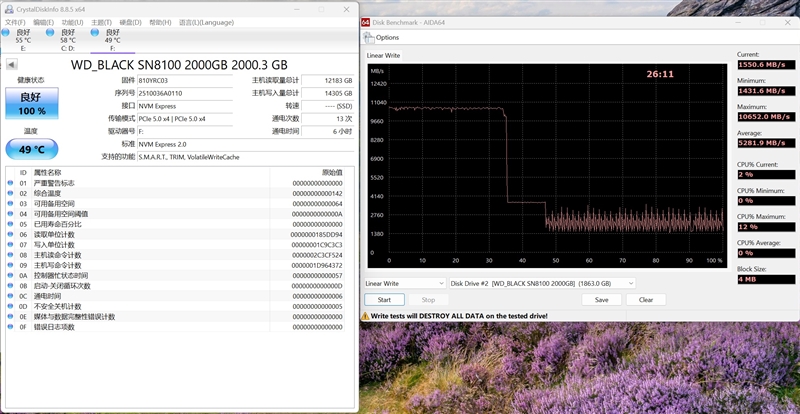The width and height of the screenshot is (800, 414).
Task: Click raw value 0000000185DD94
Action: [x=316, y=234]
